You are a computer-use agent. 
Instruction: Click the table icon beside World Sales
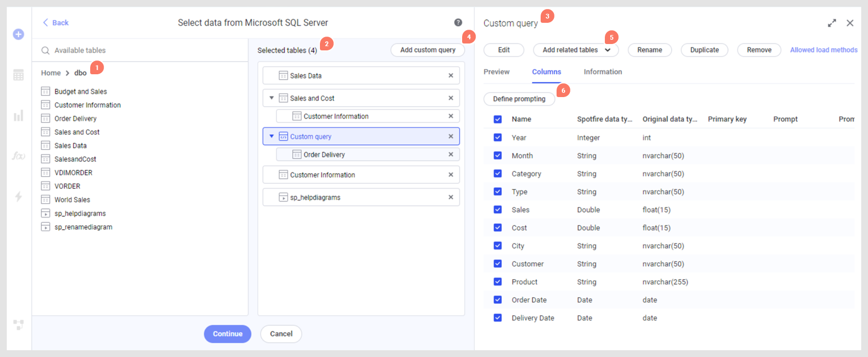[x=46, y=199]
